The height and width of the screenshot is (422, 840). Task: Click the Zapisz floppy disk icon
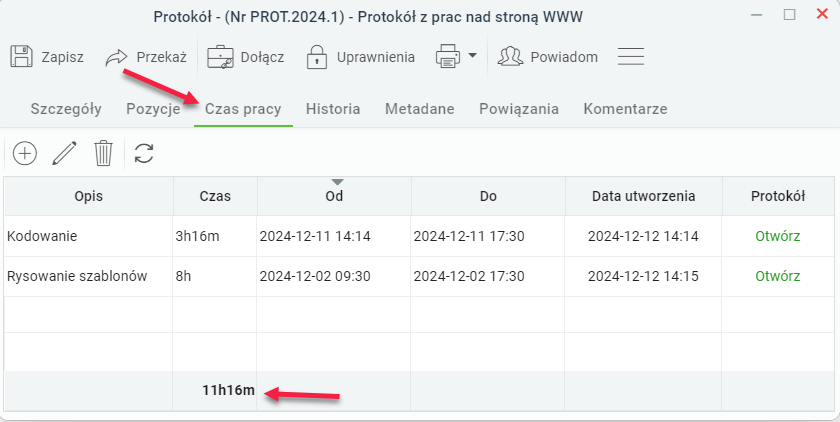(x=21, y=56)
